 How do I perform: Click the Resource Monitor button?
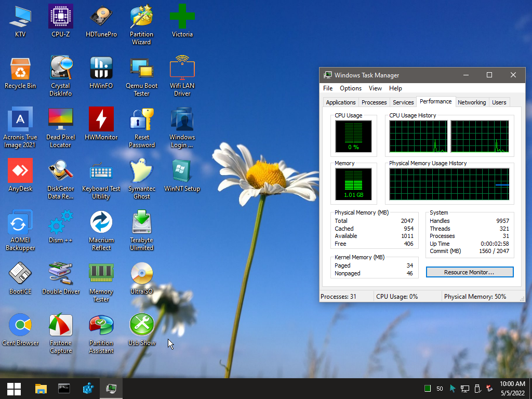coord(469,272)
